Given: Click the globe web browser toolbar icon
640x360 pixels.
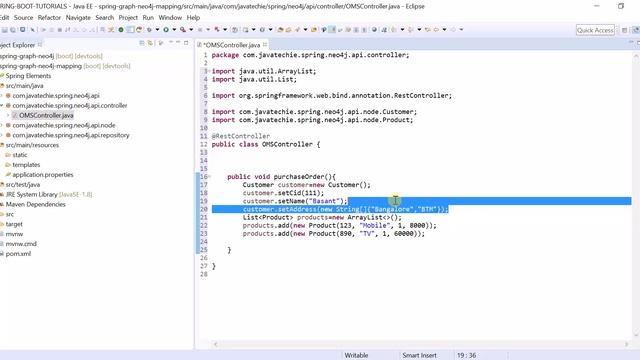Looking at the screenshot, I should 374,29.
